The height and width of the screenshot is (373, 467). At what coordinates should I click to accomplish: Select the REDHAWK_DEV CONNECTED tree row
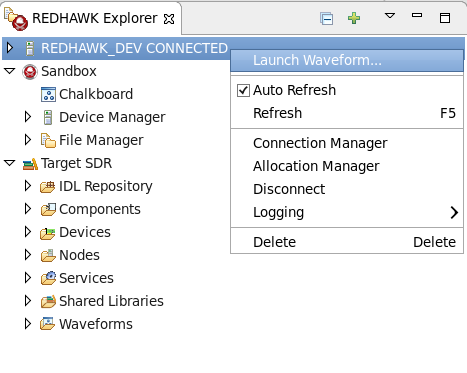[x=233, y=48]
